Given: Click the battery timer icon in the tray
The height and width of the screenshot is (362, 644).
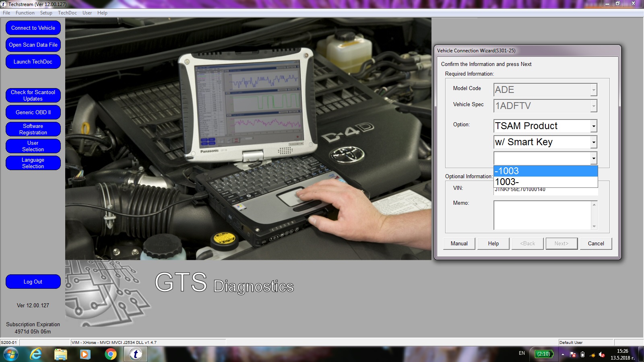Looking at the screenshot, I should 543,354.
